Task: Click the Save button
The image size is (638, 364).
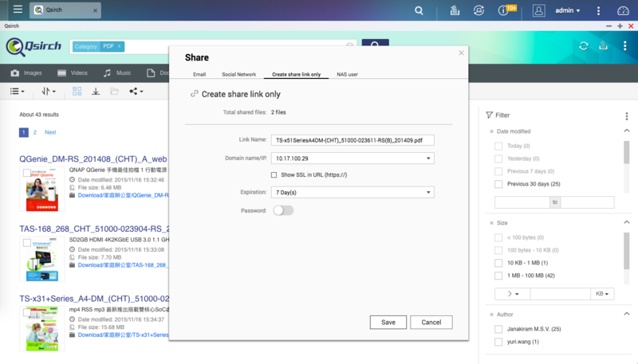Action: [388, 322]
